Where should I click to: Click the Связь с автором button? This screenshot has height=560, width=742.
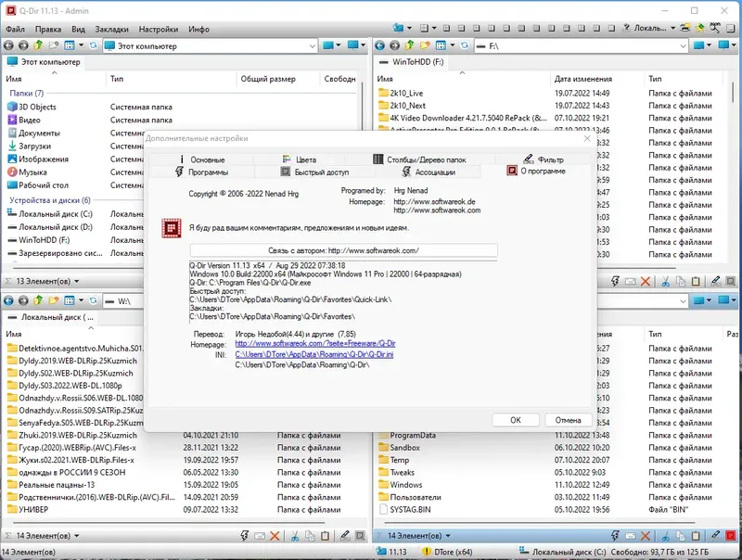343,250
